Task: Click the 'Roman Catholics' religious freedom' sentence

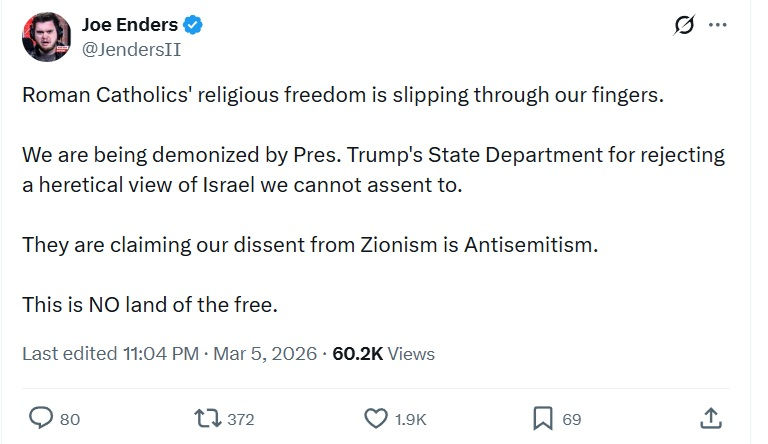Action: (343, 96)
